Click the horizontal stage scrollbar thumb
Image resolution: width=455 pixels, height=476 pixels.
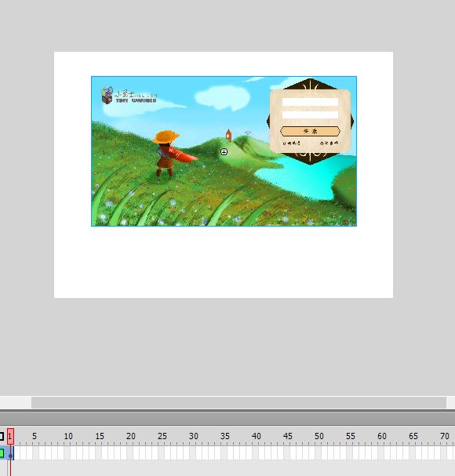point(238,402)
